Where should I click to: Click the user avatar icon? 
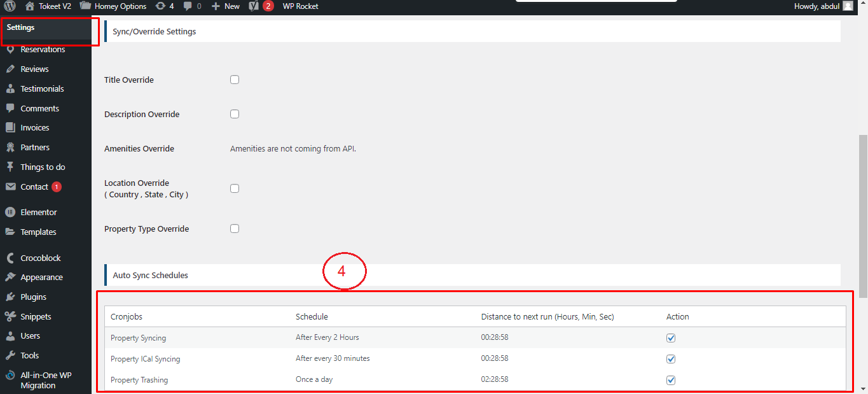(848, 6)
